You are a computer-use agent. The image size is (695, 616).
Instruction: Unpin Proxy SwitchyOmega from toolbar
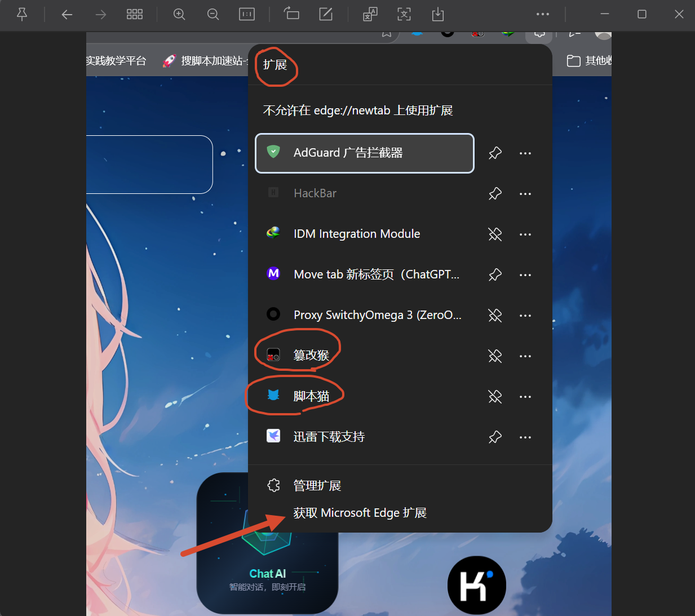(495, 316)
